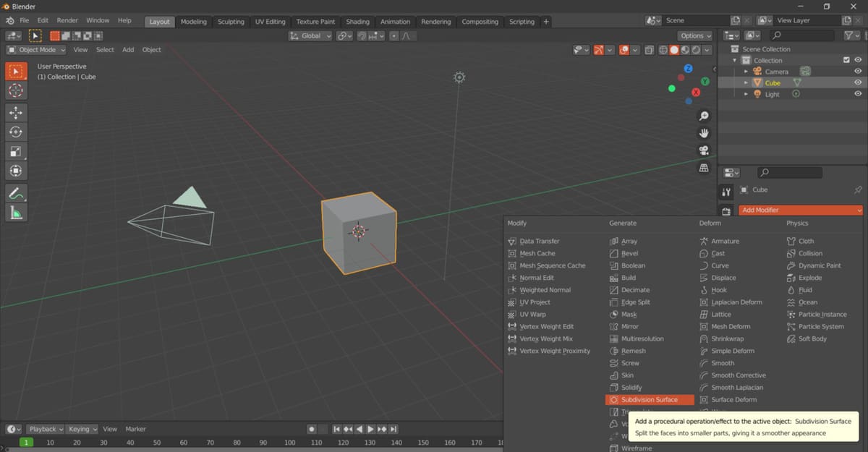The image size is (868, 452).
Task: Click the Add Modifier button
Action: coord(801,210)
